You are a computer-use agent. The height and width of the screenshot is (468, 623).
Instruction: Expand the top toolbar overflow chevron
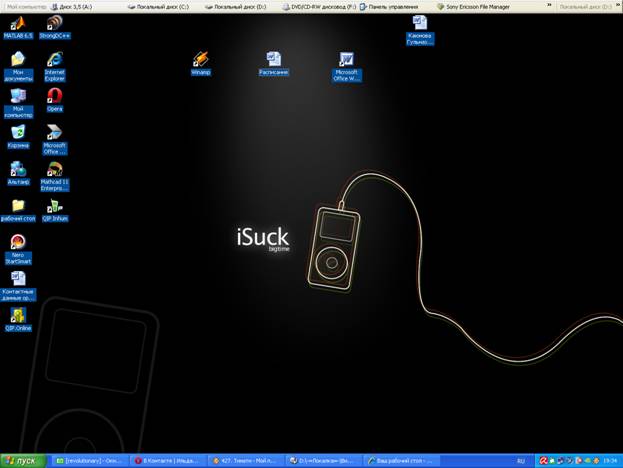549,5
